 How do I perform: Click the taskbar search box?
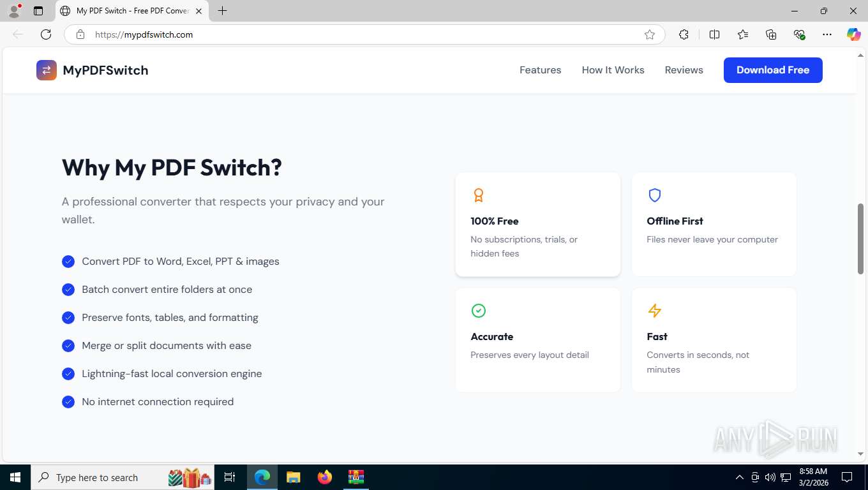[x=123, y=477]
